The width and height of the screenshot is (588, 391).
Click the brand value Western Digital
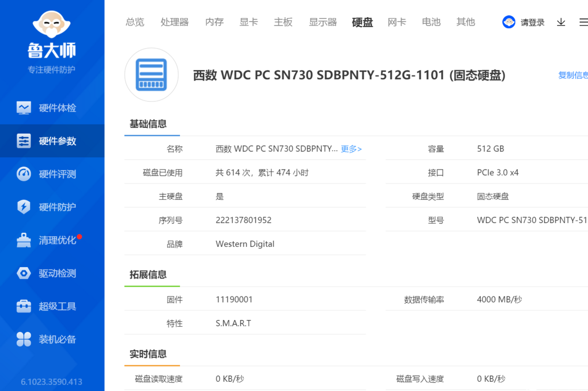pos(245,244)
